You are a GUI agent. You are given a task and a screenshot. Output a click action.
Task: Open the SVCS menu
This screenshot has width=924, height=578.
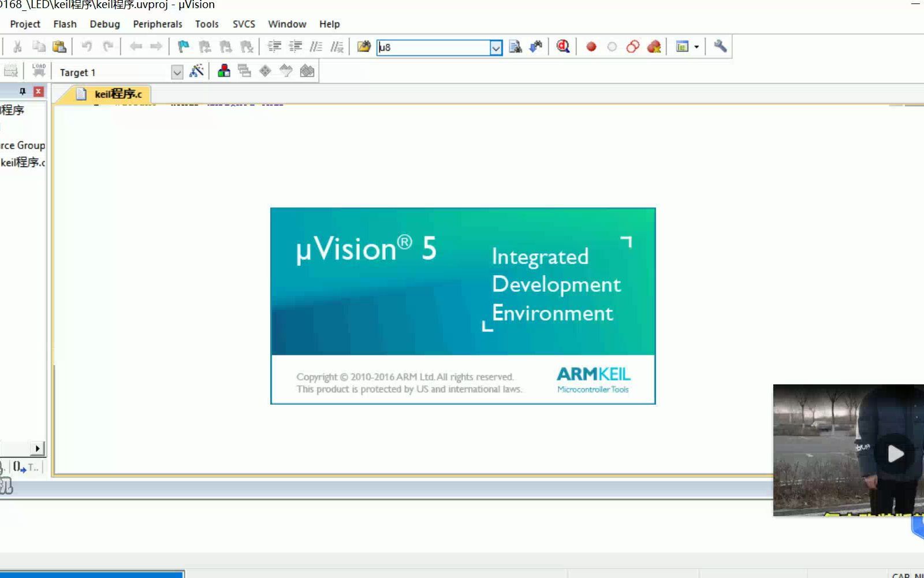pos(244,24)
